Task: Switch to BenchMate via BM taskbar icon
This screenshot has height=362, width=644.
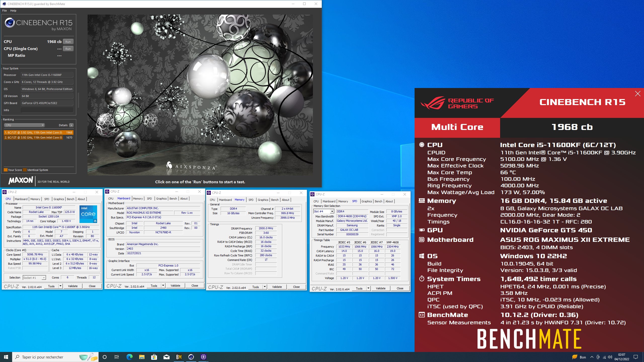Action: tap(179, 357)
